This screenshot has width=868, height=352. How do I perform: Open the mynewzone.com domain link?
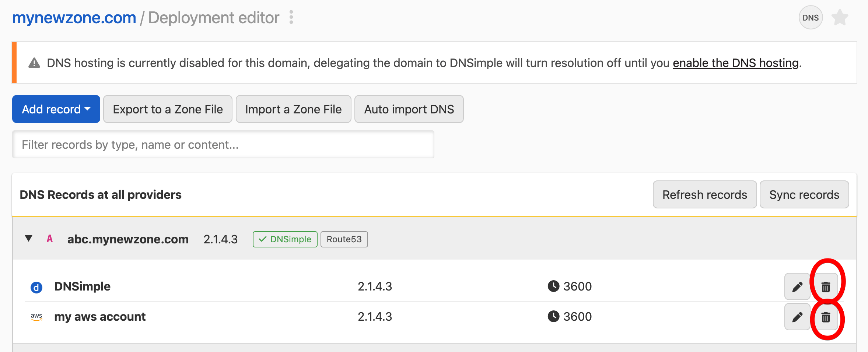click(74, 18)
